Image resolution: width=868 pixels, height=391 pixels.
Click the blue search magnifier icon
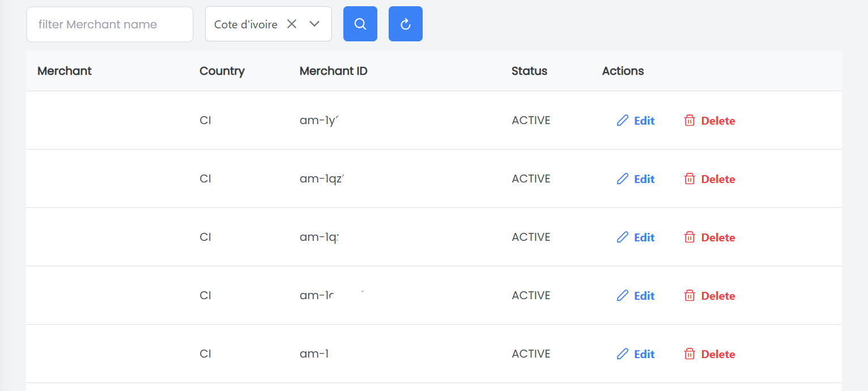pos(360,24)
